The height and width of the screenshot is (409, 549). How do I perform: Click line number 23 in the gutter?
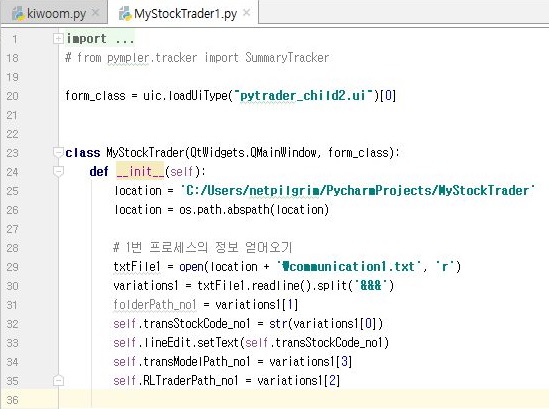point(13,153)
